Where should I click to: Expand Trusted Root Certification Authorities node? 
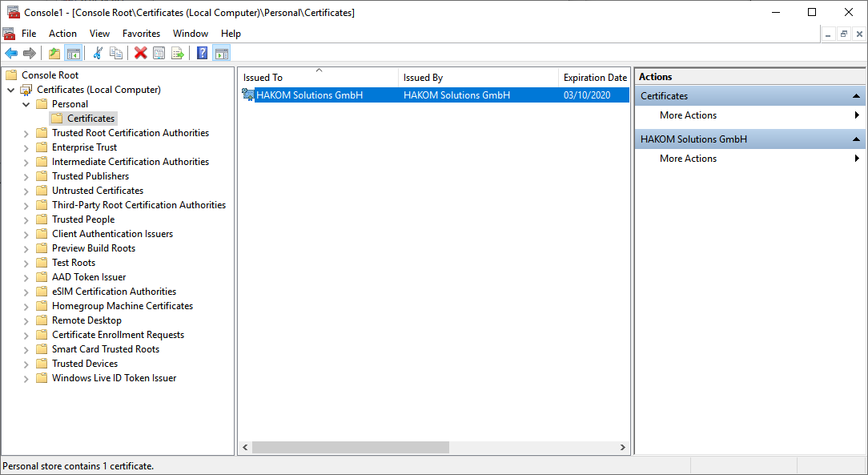click(26, 133)
